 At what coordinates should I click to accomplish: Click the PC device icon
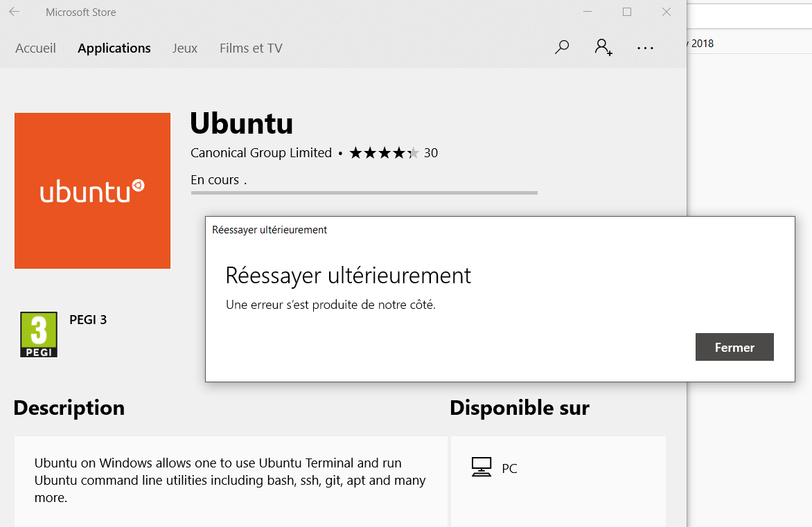tap(481, 467)
